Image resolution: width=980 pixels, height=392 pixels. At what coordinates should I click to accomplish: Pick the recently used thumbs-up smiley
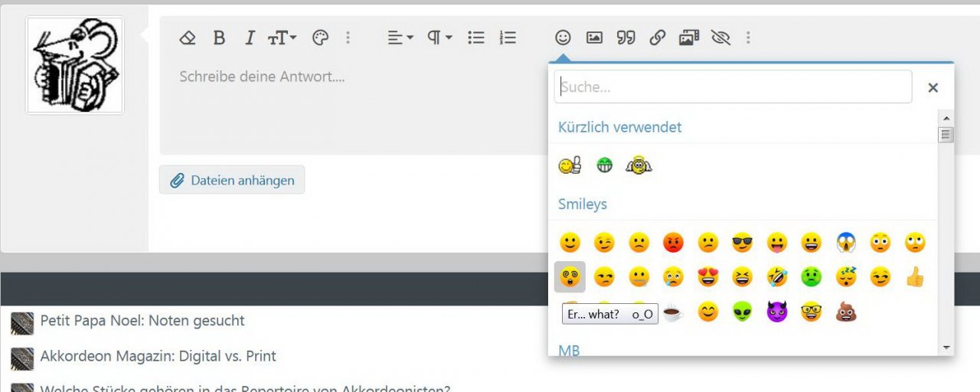(570, 165)
